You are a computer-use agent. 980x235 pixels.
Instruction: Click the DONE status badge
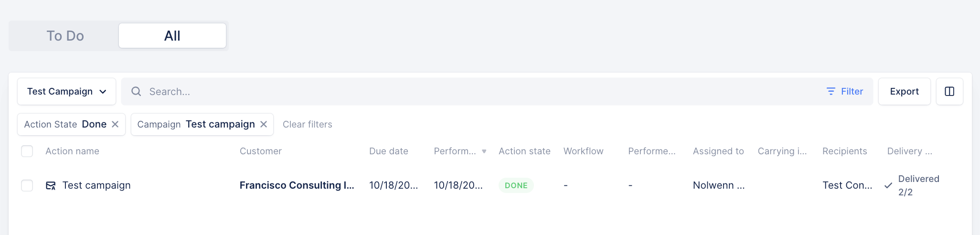coord(516,185)
